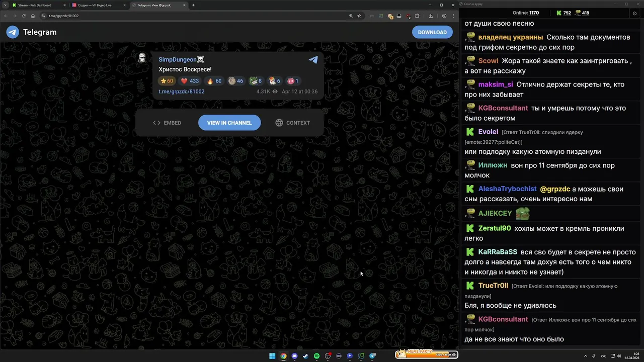Click the CONTEXT button

(x=292, y=123)
